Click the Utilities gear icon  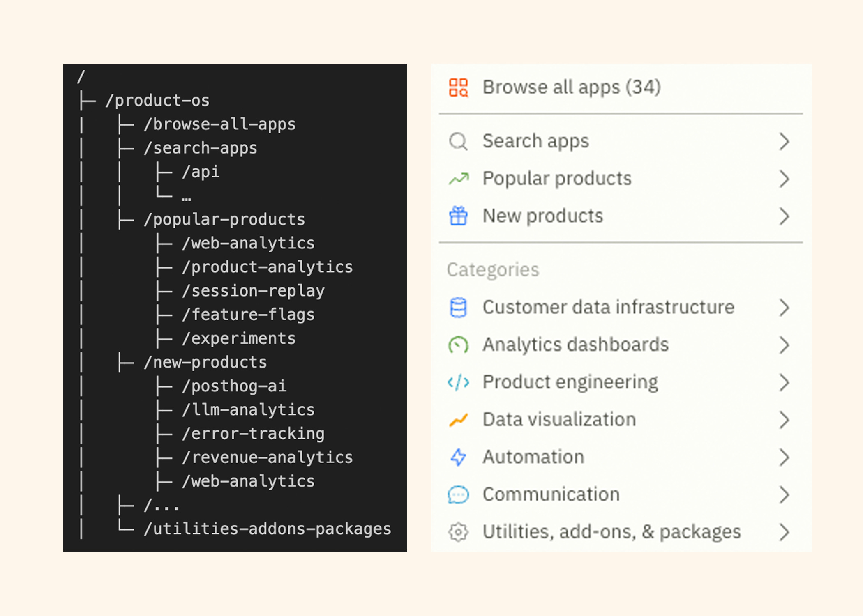(x=458, y=532)
